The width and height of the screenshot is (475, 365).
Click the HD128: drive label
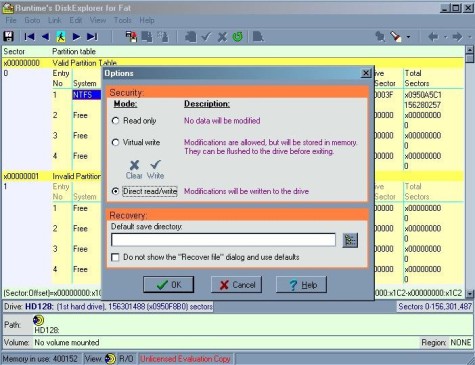(39, 306)
